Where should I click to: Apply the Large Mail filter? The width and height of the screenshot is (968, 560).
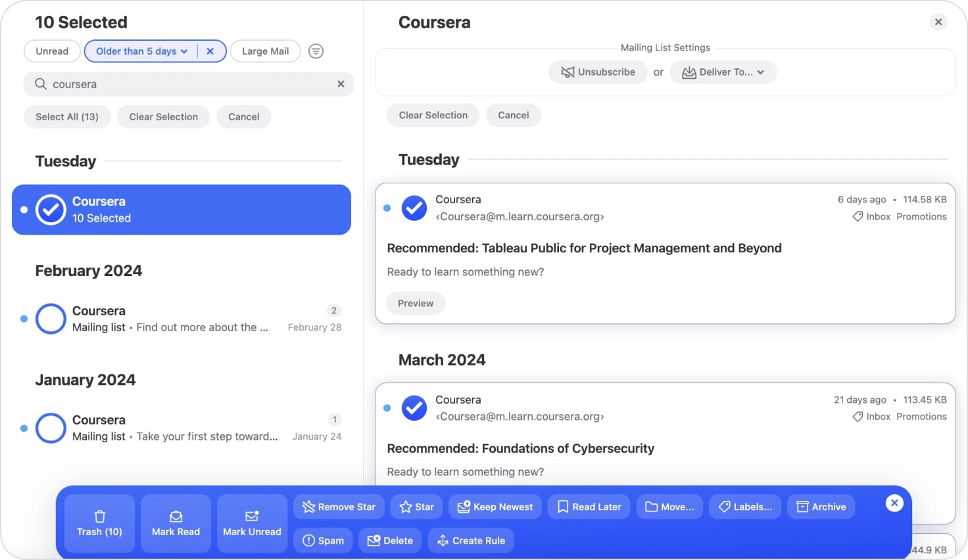tap(265, 51)
